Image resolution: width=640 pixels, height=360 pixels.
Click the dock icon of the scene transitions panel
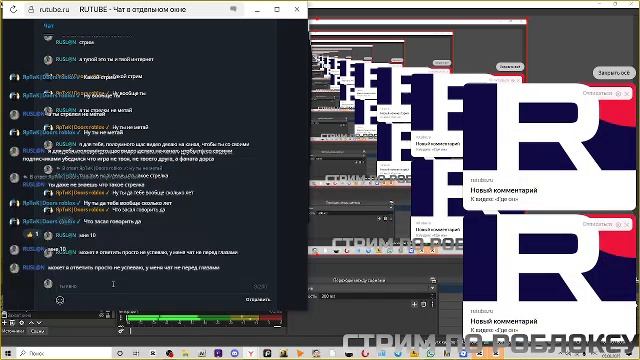coord(433,280)
